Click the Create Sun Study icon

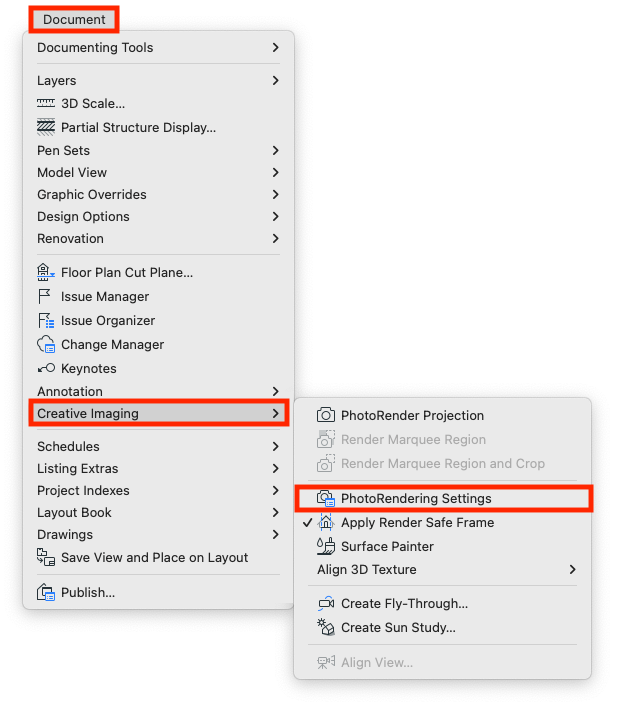click(326, 627)
